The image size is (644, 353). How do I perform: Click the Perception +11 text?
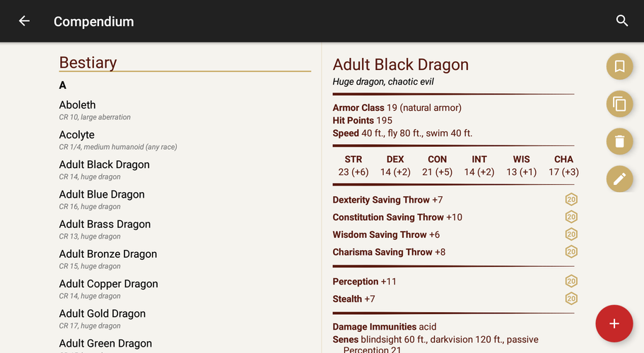364,281
